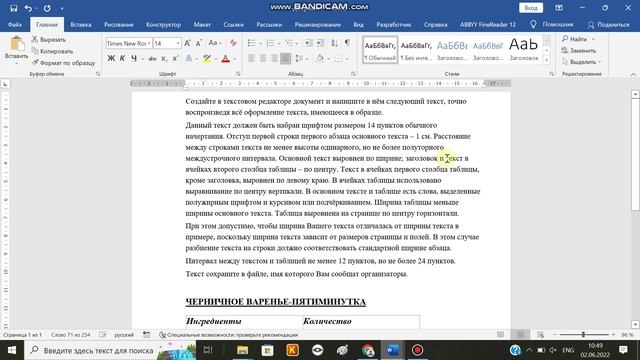Expand the styles gallery more arrow
Image resolution: width=640 pixels, height=360 pixels.
point(547,60)
